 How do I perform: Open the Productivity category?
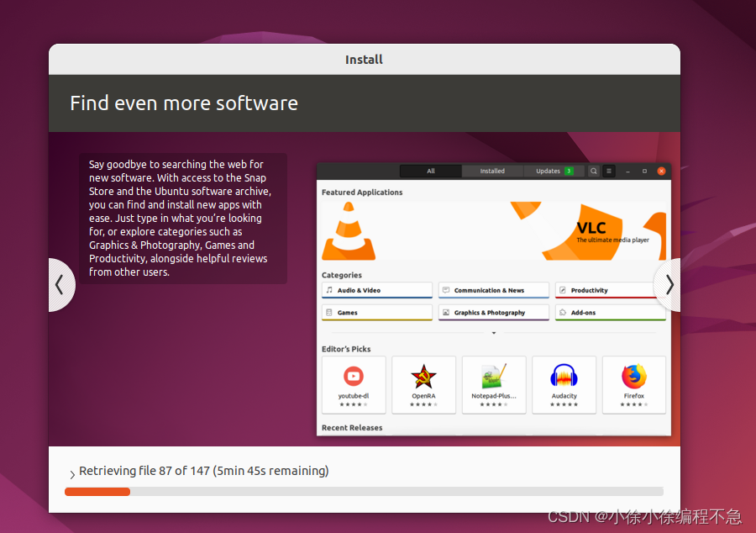pos(608,290)
